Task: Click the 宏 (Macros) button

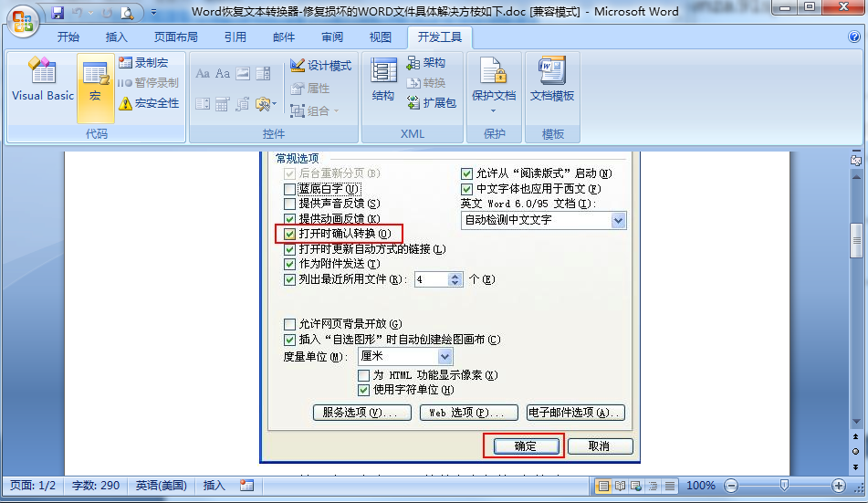Action: click(x=95, y=88)
